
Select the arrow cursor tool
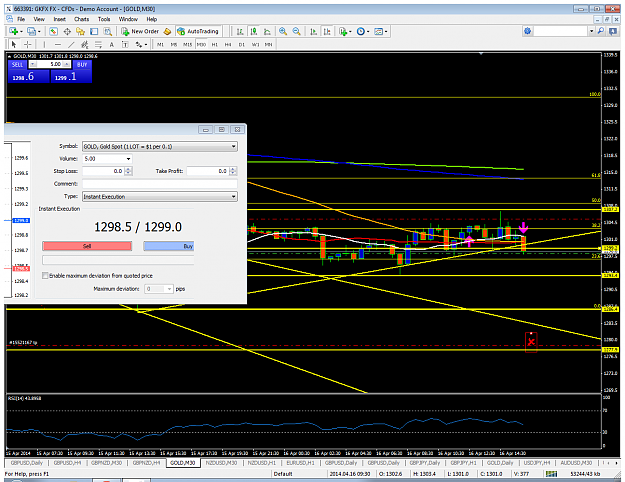[x=14, y=44]
